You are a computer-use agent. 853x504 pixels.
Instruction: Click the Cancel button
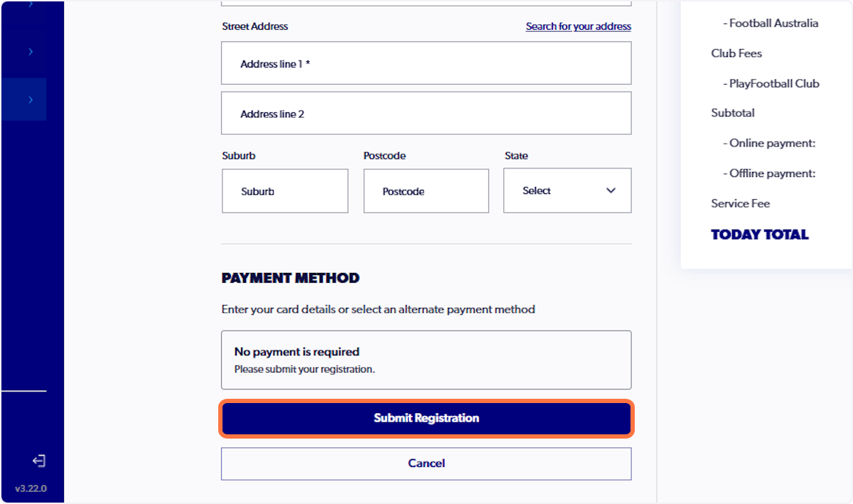tap(426, 463)
